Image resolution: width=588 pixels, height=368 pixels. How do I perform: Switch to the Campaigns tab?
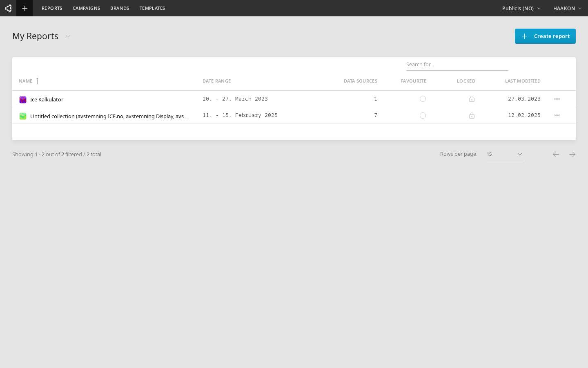click(86, 8)
